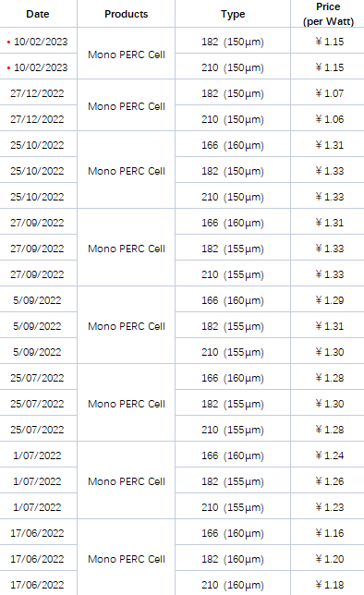Select Mono PERC Cell for 25/07/2022

tap(127, 404)
